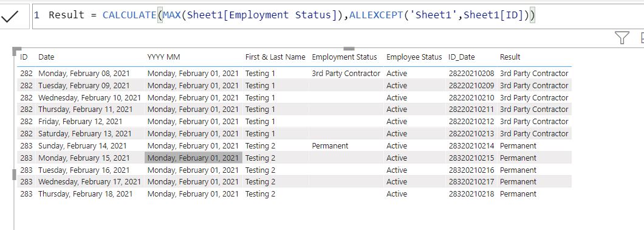This screenshot has height=230, width=644.
Task: Click Testing 2 in the February 14 row
Action: pos(260,146)
